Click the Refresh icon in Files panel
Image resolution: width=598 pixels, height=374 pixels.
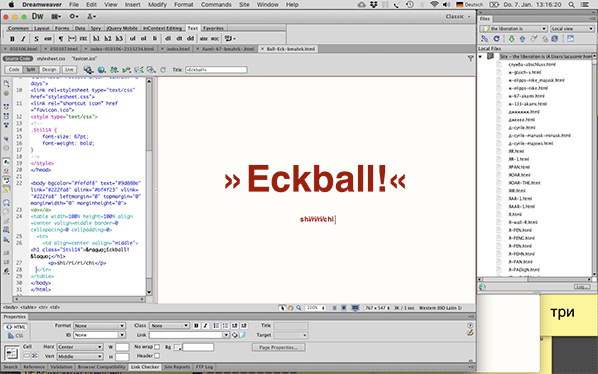pos(497,39)
